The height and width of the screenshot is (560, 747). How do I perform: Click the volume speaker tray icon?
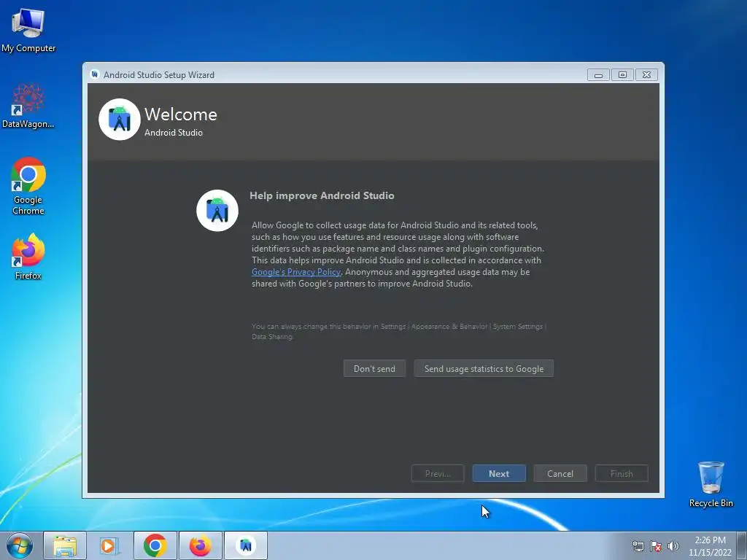673,546
